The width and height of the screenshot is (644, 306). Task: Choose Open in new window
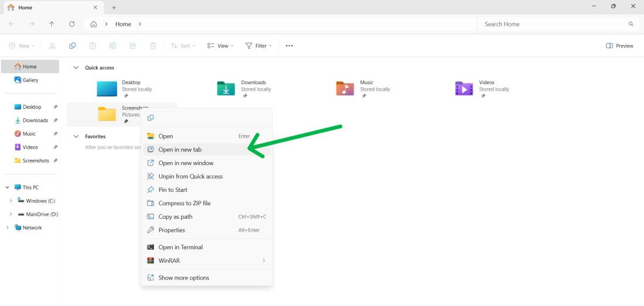(x=207, y=163)
